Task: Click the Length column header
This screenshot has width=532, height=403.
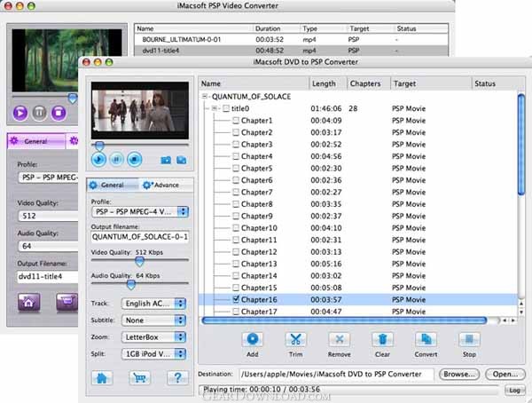Action: pos(328,83)
